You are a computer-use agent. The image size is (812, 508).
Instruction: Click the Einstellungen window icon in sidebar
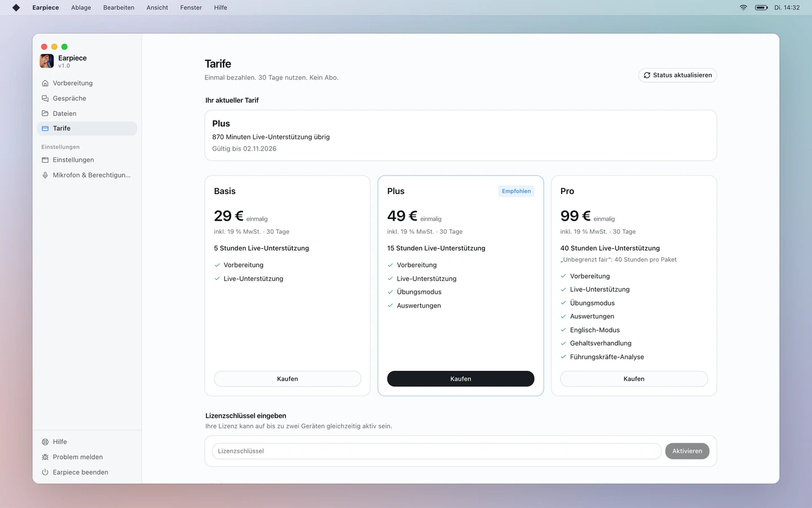45,160
